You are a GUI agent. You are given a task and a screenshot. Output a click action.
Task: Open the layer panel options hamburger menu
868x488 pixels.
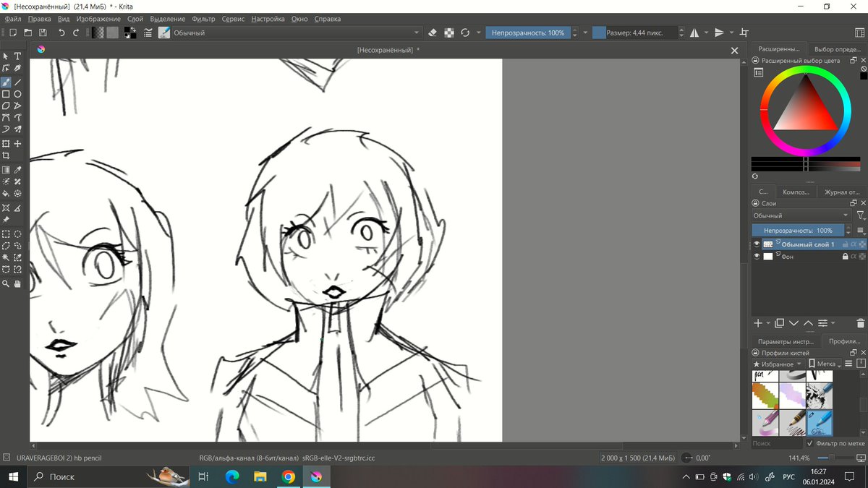[860, 230]
